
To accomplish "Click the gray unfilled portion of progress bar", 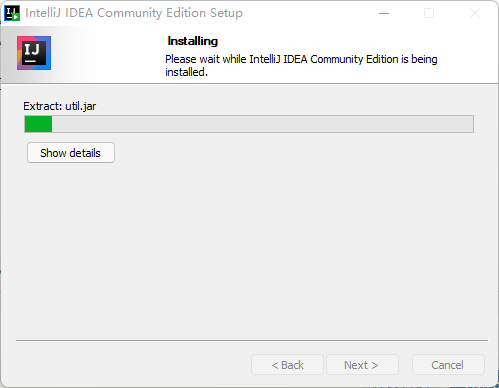I will click(263, 124).
